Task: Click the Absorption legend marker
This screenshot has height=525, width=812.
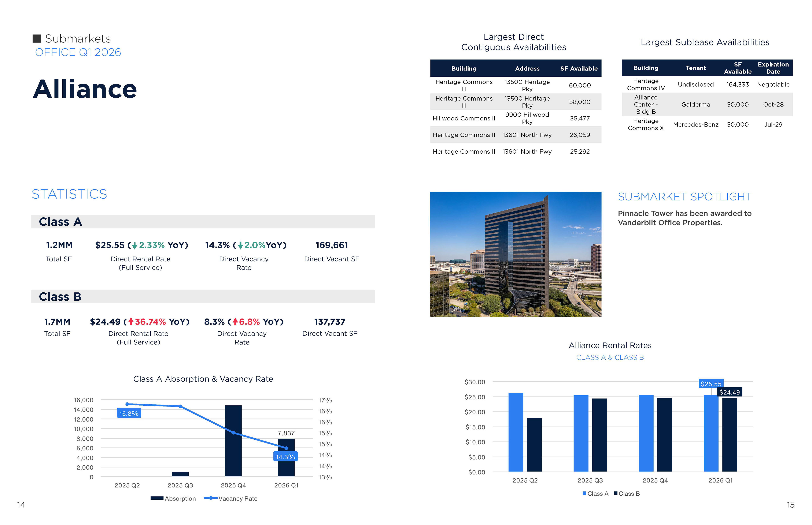Action: tap(157, 498)
